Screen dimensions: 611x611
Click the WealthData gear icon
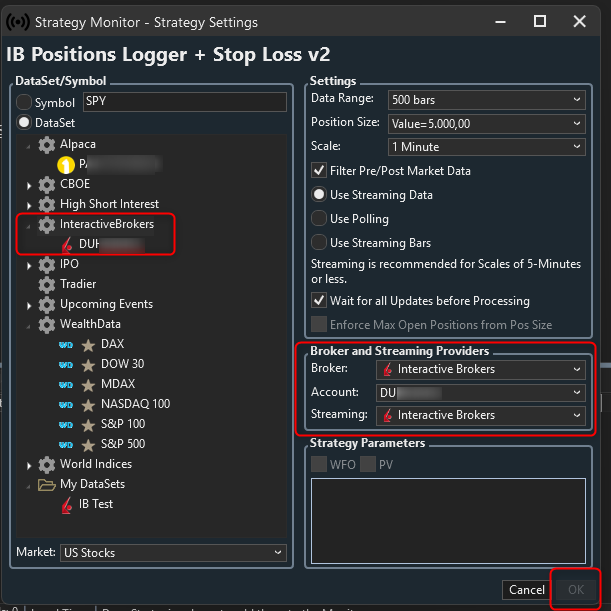47,325
